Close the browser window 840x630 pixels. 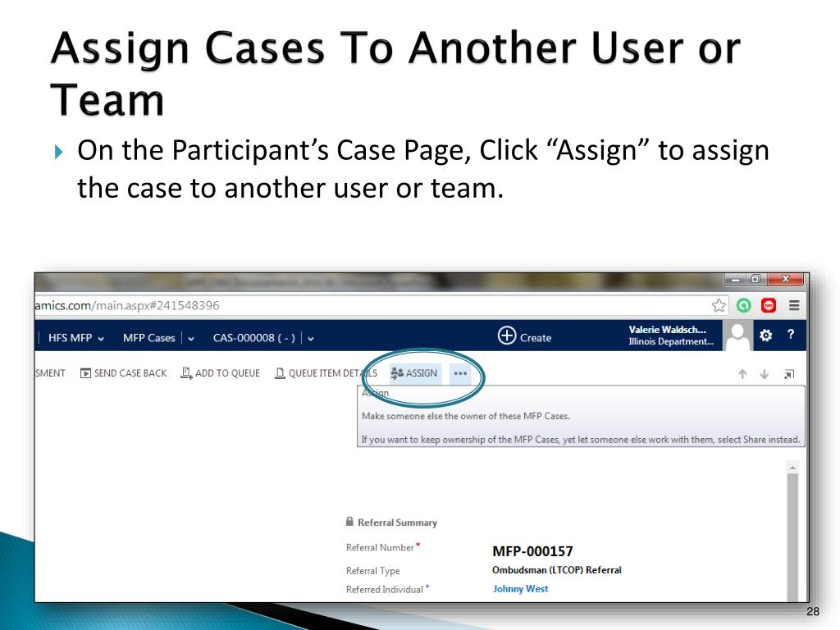point(785,279)
